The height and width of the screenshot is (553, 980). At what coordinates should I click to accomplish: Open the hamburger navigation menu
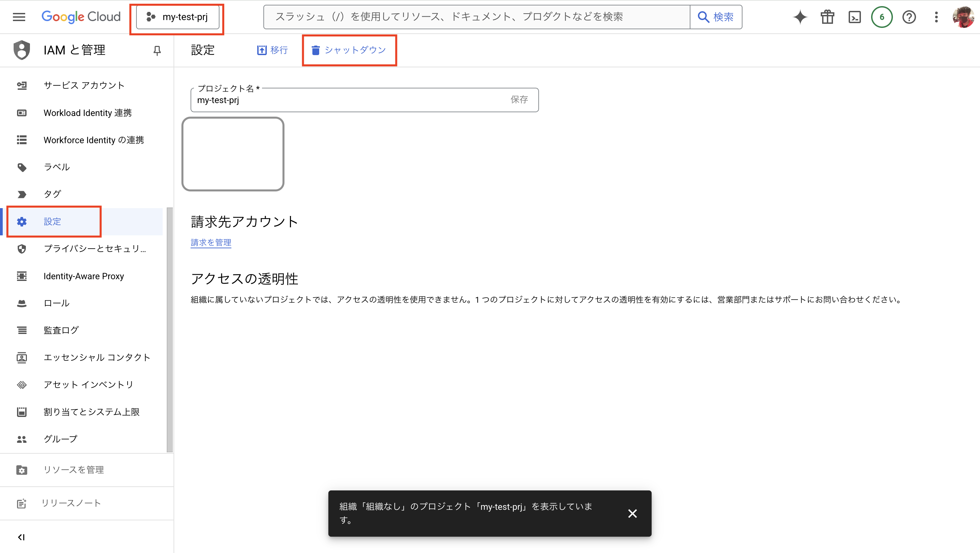19,17
